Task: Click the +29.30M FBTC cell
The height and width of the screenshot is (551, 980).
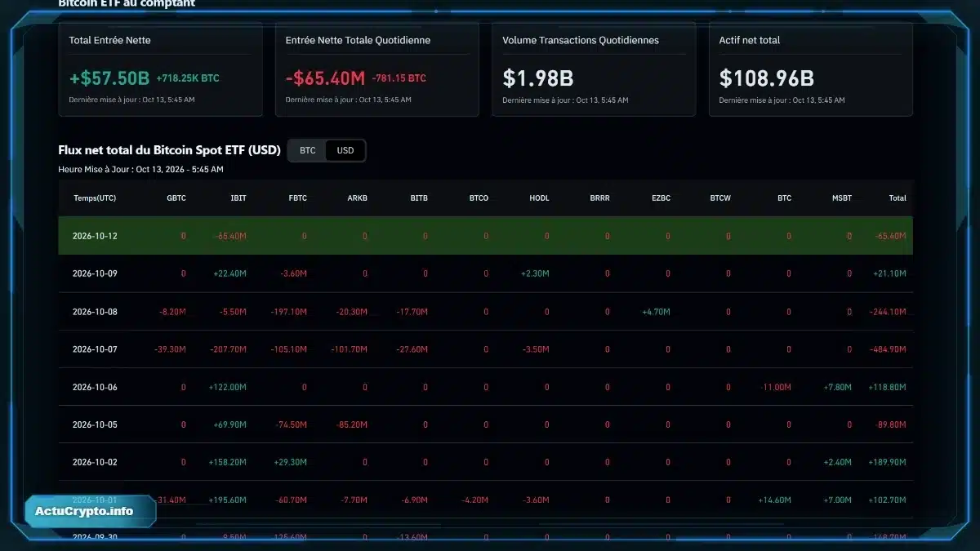Action: coord(291,462)
